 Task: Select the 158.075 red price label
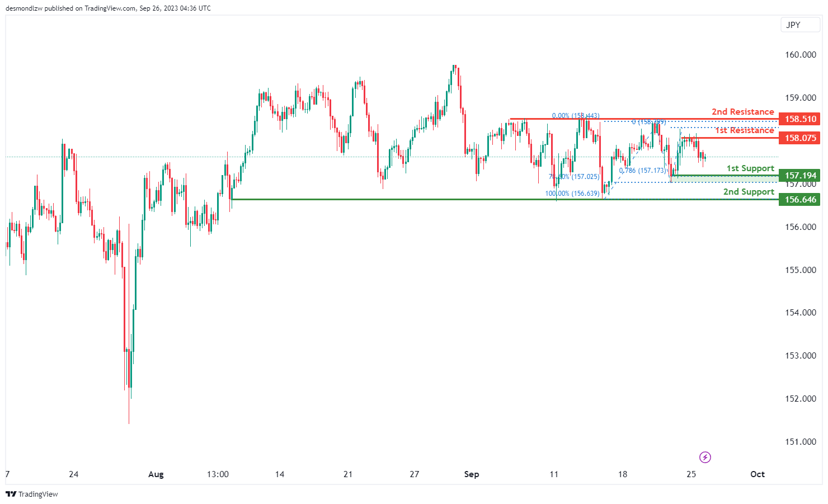(x=799, y=138)
